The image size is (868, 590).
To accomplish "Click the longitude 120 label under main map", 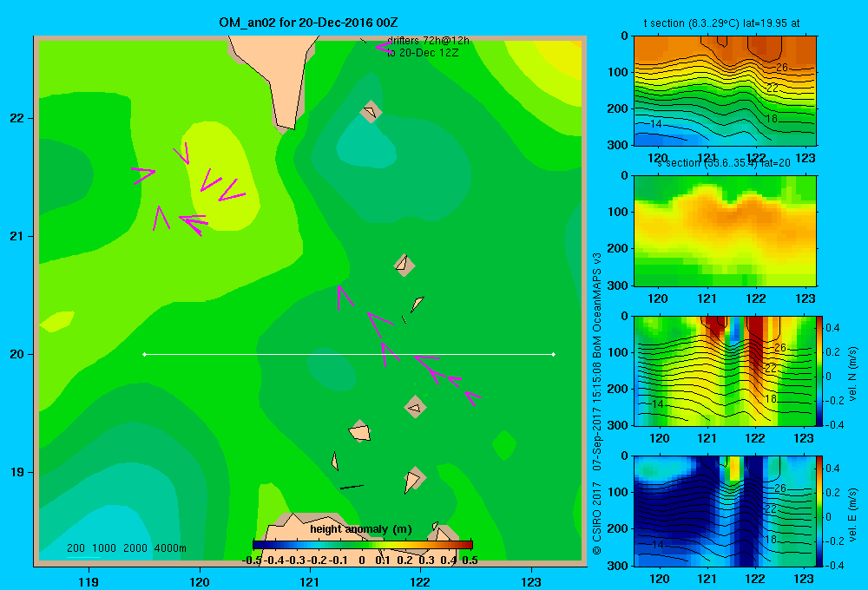I will point(200,581).
